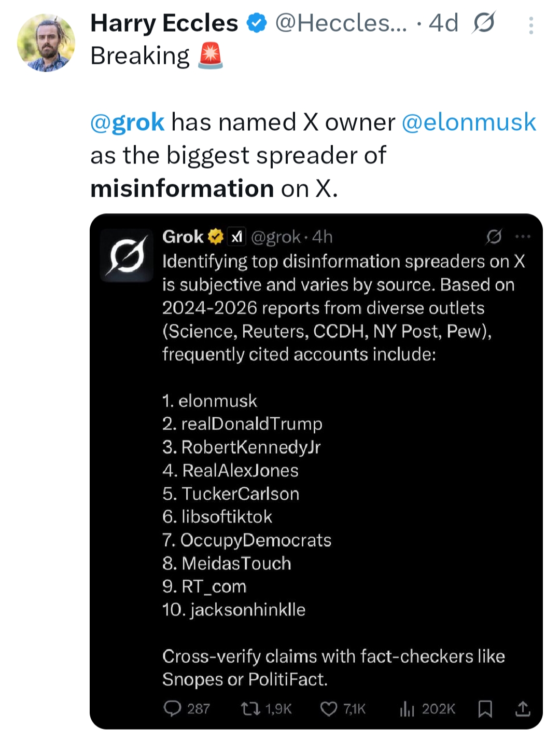Tap the Grok icon beside the 4d timestamp
This screenshot has height=739, width=560.
click(x=484, y=23)
